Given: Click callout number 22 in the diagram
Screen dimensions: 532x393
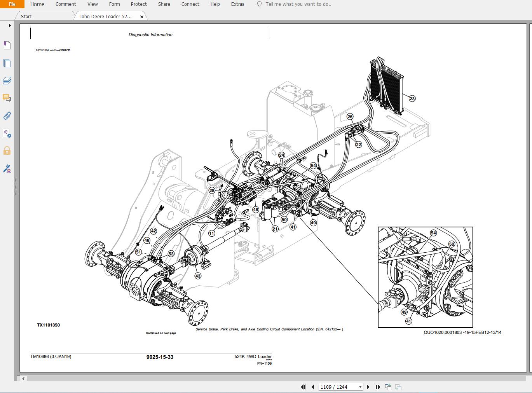Looking at the screenshot, I should [x=358, y=145].
